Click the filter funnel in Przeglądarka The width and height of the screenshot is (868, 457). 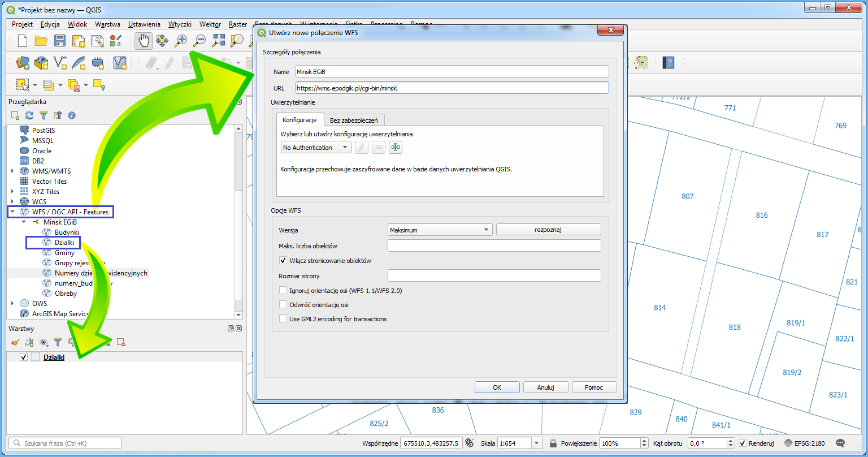(x=44, y=115)
